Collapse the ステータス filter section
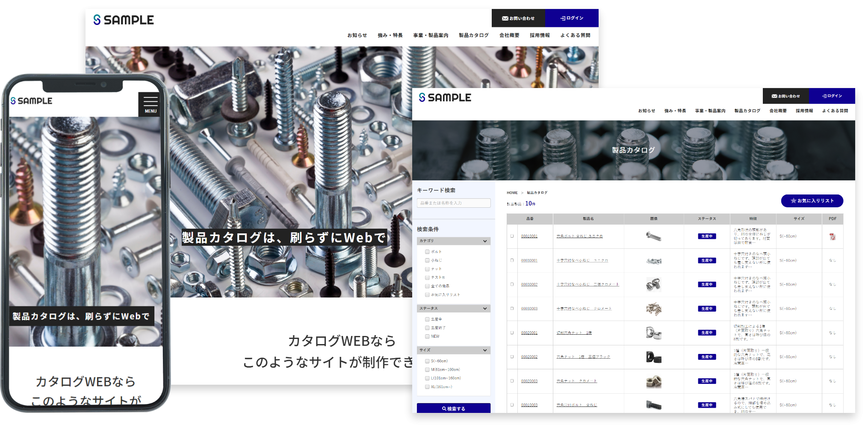Image resolution: width=868 pixels, height=430 pixels. (485, 309)
